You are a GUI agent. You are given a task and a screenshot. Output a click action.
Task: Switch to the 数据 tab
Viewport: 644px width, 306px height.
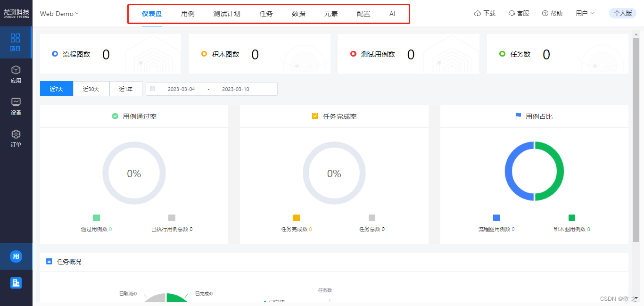(298, 14)
